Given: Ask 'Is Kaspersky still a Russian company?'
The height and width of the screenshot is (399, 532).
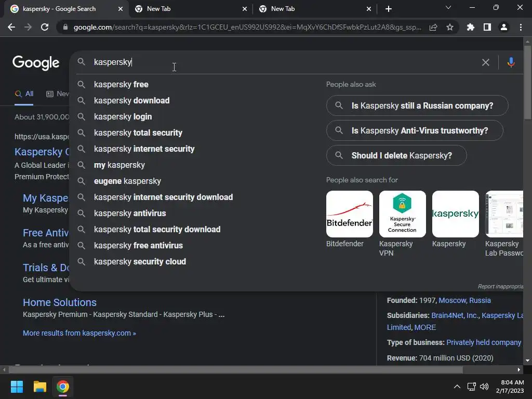Looking at the screenshot, I should 417,105.
